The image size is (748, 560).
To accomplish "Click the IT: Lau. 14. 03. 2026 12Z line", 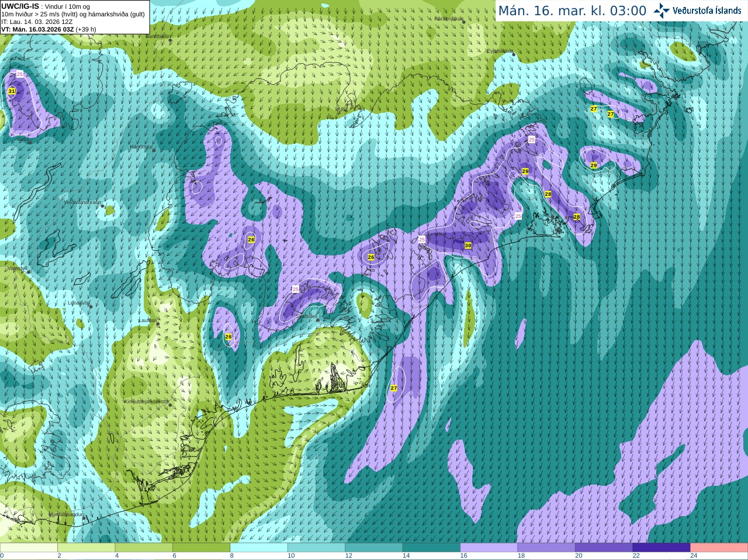I will pos(37,22).
